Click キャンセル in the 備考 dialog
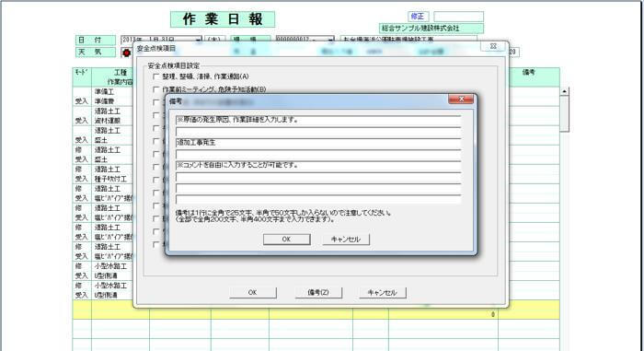The height and width of the screenshot is (351, 644). [346, 240]
